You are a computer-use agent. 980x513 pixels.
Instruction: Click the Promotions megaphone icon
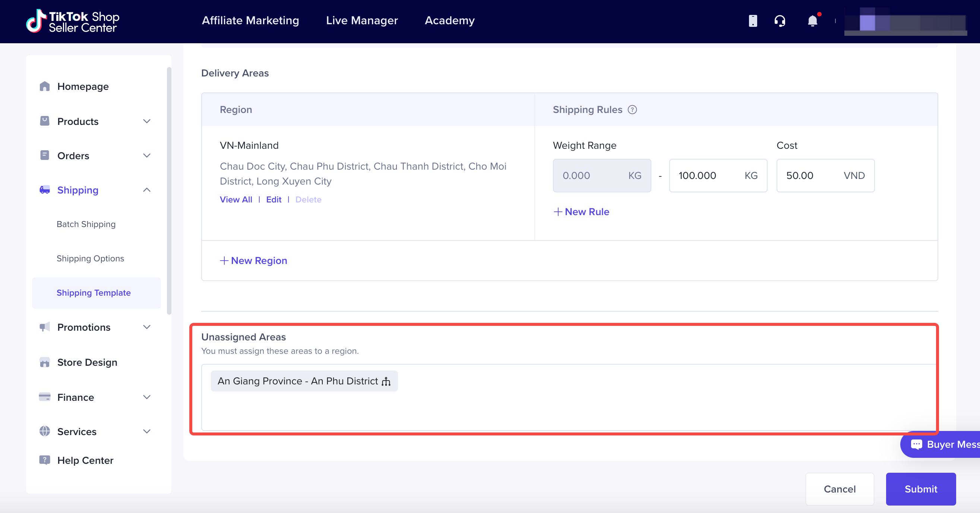pyautogui.click(x=44, y=327)
